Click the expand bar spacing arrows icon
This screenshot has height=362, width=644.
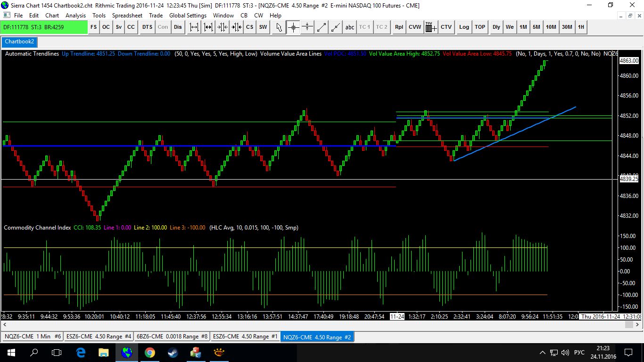tap(194, 27)
